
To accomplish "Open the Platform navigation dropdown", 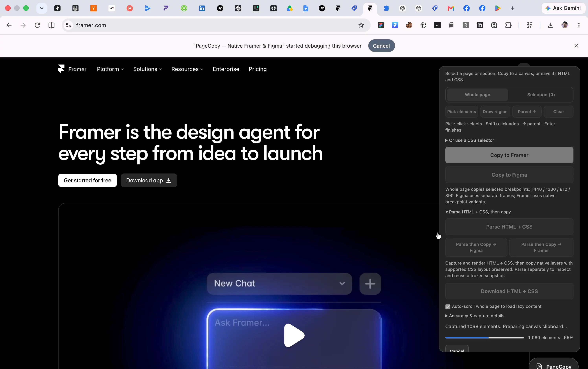I will pyautogui.click(x=110, y=69).
